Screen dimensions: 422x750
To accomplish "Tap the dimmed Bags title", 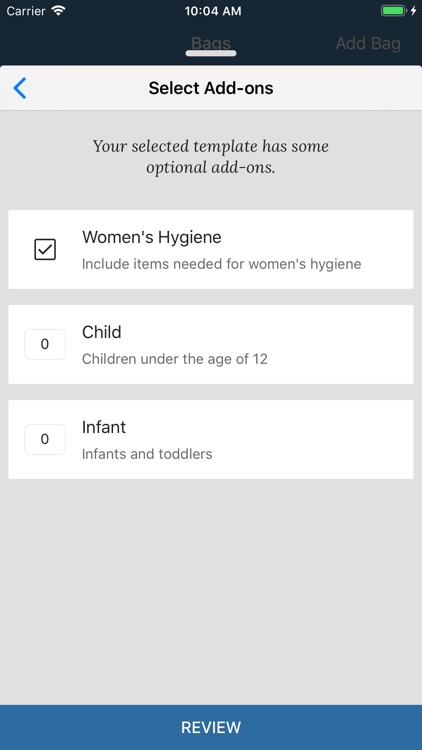I will pos(211,43).
